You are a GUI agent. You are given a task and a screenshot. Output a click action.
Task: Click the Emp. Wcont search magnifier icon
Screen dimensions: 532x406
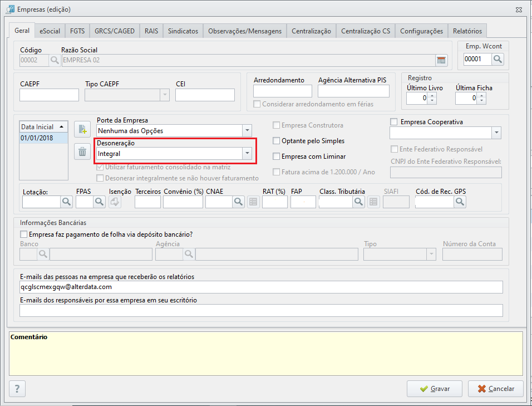click(497, 59)
